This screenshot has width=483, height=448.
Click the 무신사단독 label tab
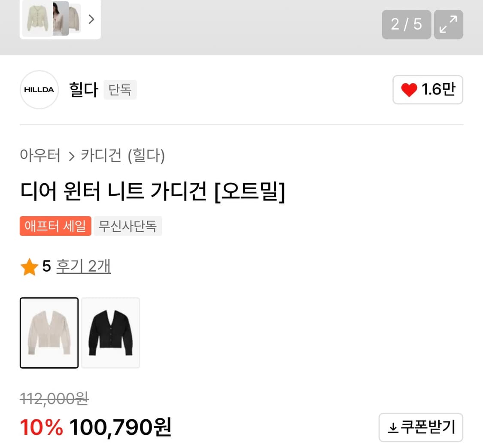128,226
